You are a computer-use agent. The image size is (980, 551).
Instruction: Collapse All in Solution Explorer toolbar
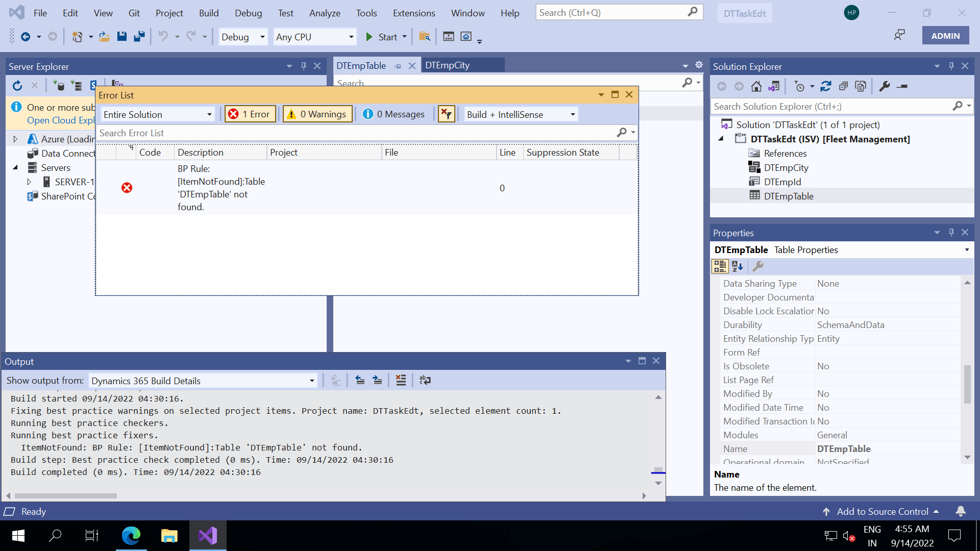click(x=843, y=87)
